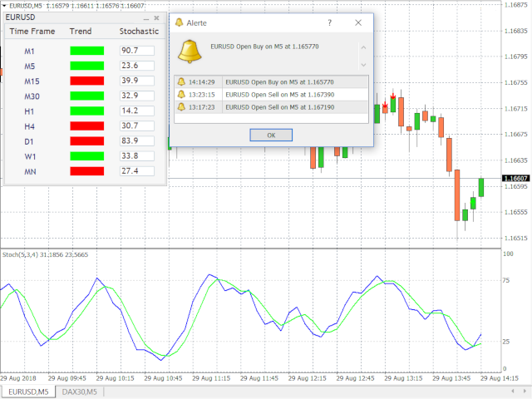Click the D1 stochastic field 83.9

[x=137, y=140]
